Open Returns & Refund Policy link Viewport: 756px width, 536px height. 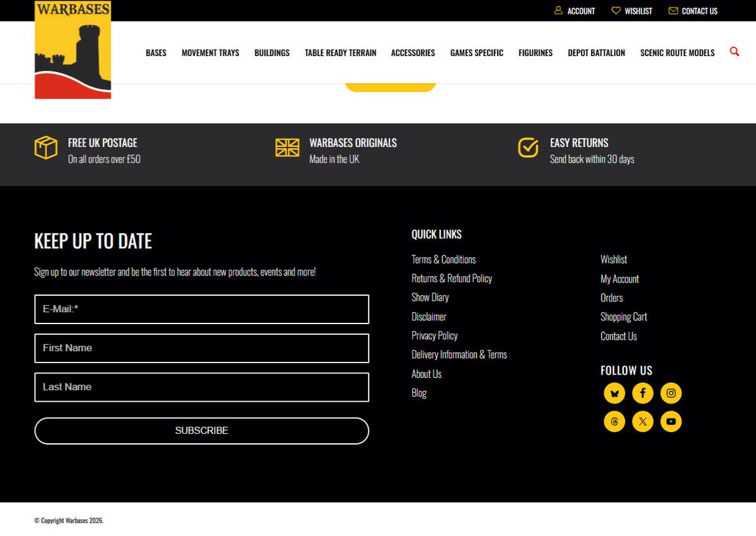point(452,278)
